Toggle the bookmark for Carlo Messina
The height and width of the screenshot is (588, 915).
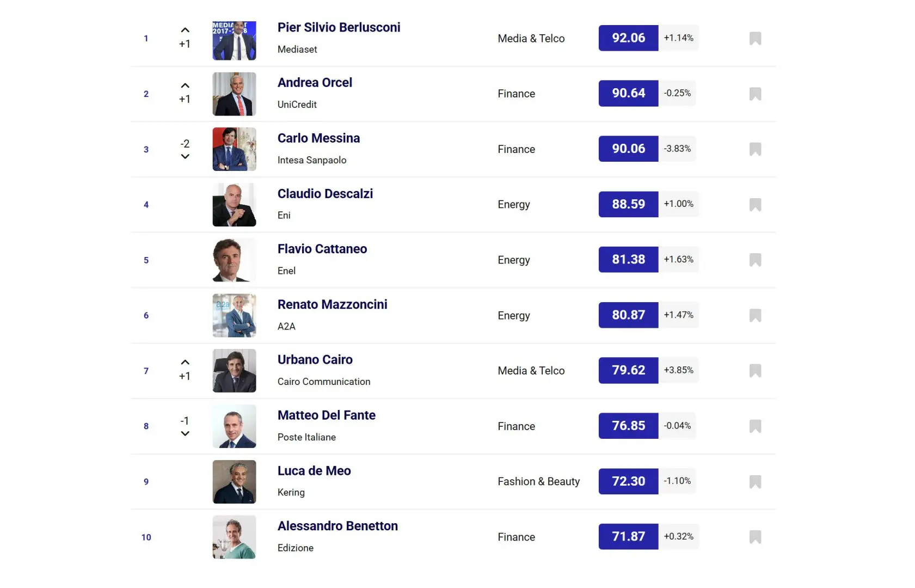[755, 149]
